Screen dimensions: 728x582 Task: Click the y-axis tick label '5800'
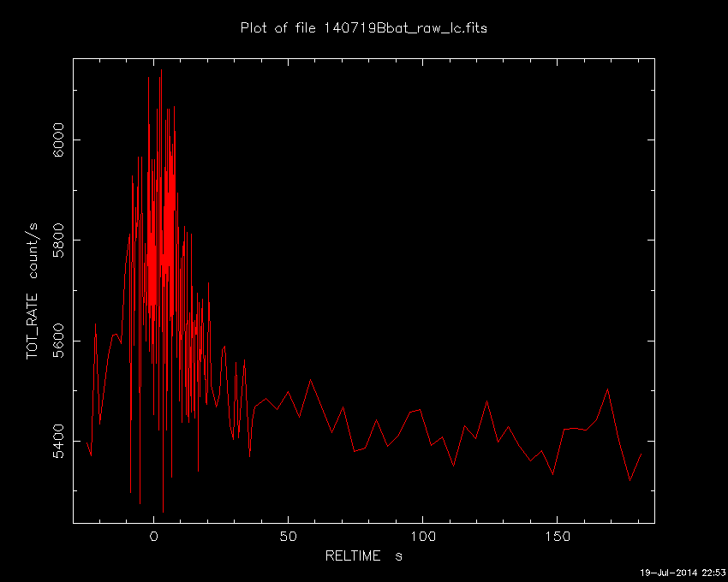(58, 241)
